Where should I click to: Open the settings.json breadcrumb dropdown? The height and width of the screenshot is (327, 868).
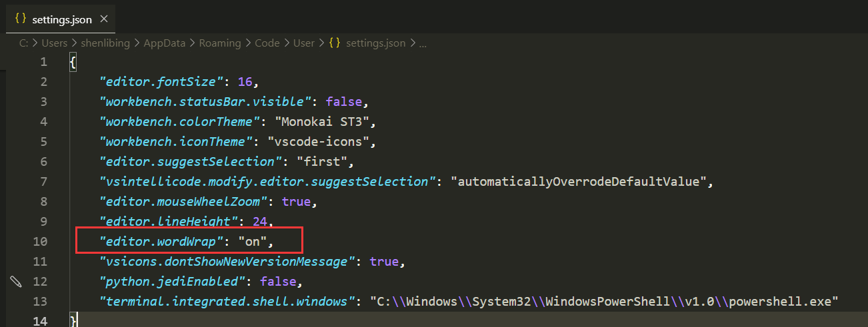[x=375, y=43]
